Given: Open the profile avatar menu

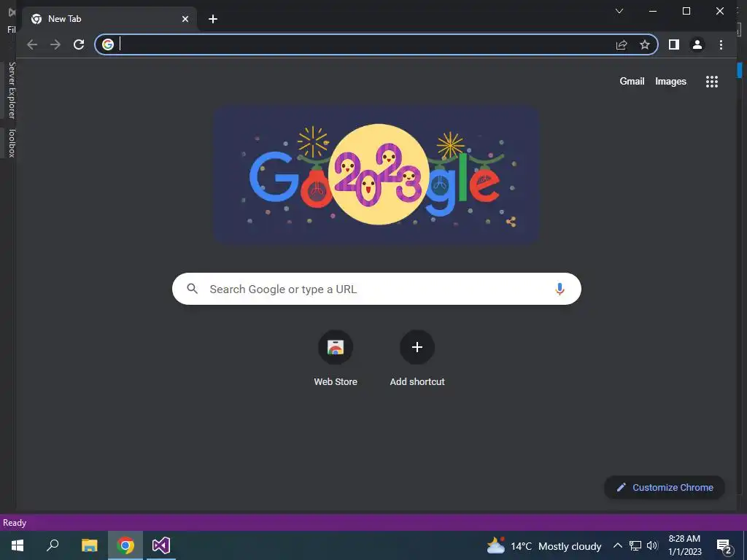Looking at the screenshot, I should point(697,44).
